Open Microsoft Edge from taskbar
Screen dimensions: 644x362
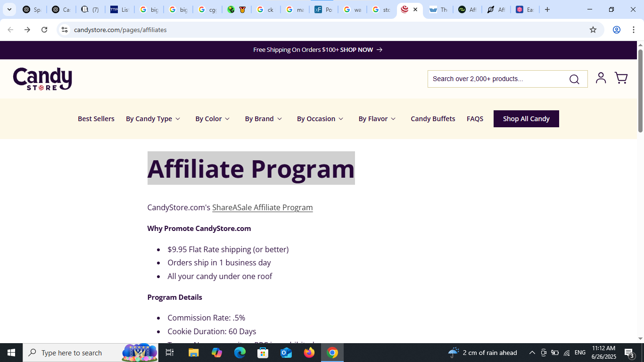tap(240, 353)
